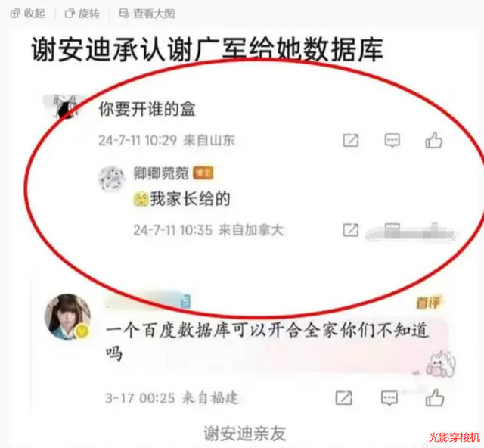
Task: Open the 卿卿菀菀 username profile
Action: [x=161, y=173]
